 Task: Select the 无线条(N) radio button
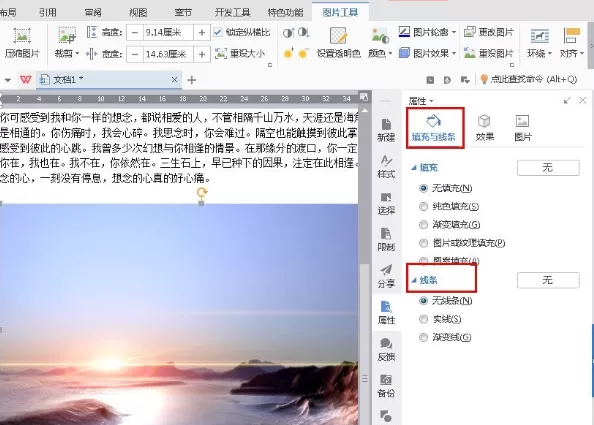[423, 301]
